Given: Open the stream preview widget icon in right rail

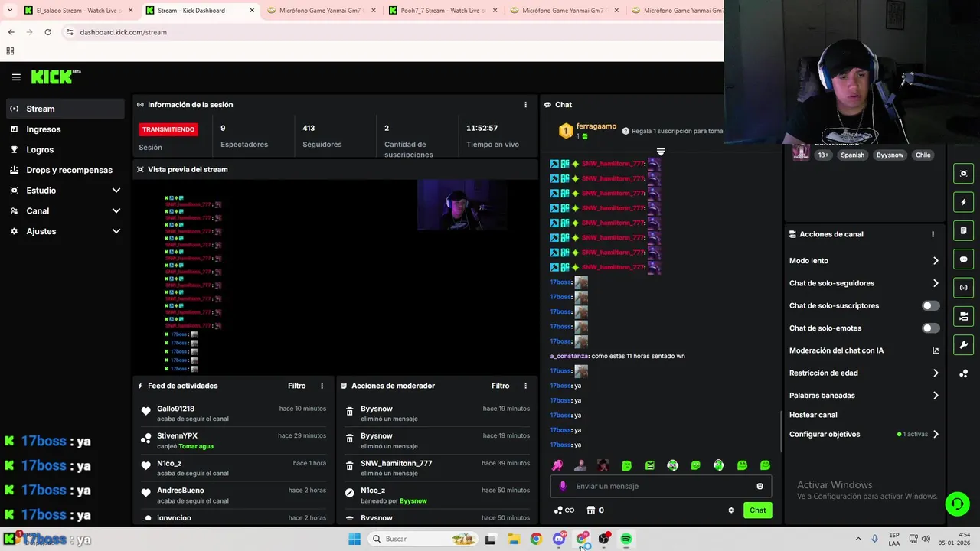Looking at the screenshot, I should point(964,174).
